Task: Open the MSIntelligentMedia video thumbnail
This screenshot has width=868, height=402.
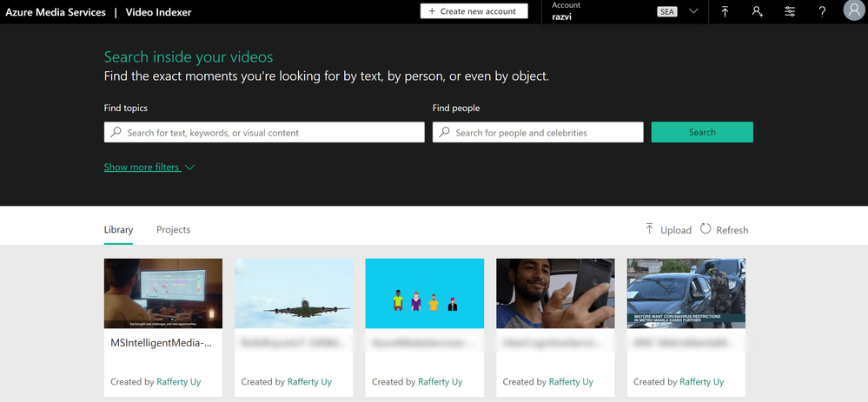Action: pos(163,293)
